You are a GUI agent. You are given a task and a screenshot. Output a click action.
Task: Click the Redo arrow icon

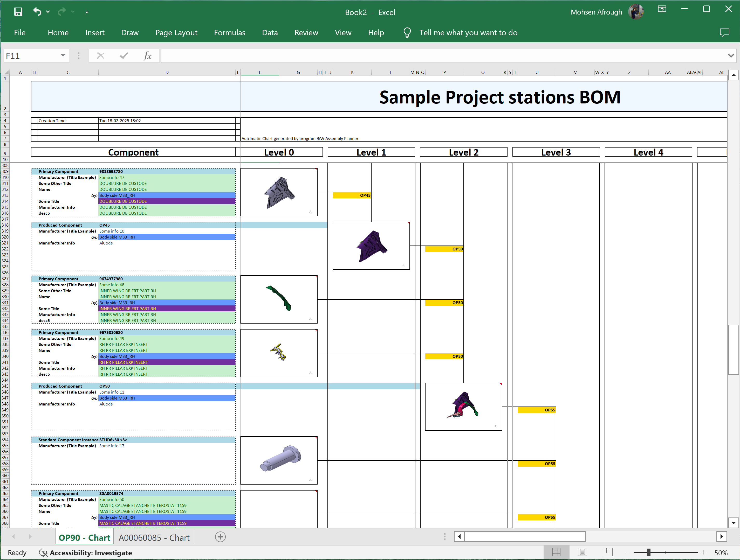tap(61, 12)
